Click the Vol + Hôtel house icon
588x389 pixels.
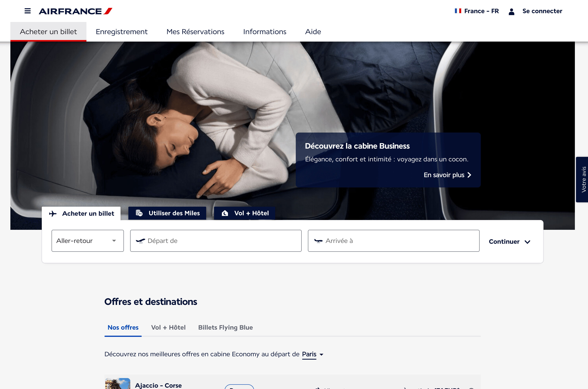(x=225, y=213)
